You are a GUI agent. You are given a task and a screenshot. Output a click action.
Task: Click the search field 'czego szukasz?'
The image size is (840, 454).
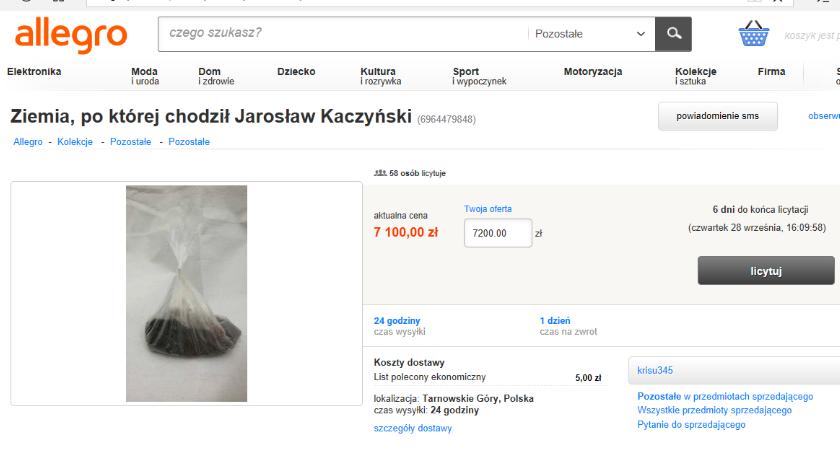[x=340, y=34]
